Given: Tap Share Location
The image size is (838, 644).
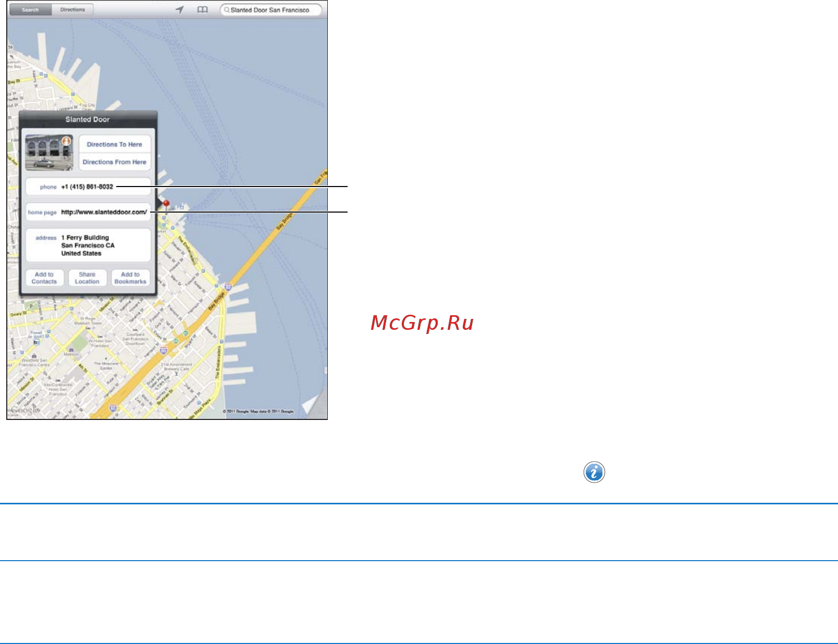Looking at the screenshot, I should point(87,278).
